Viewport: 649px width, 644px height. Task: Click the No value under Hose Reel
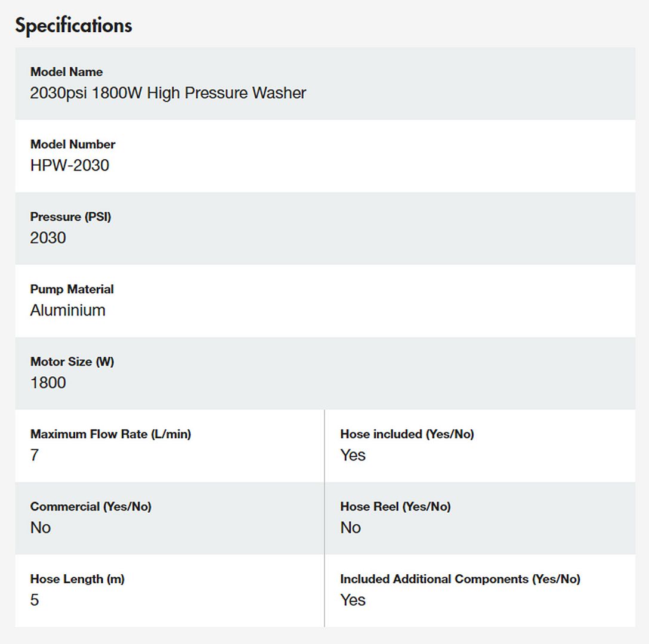click(350, 528)
